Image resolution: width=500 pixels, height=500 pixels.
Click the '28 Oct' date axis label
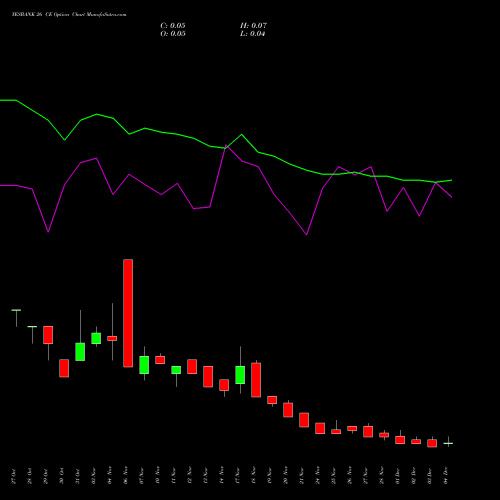[29, 476]
